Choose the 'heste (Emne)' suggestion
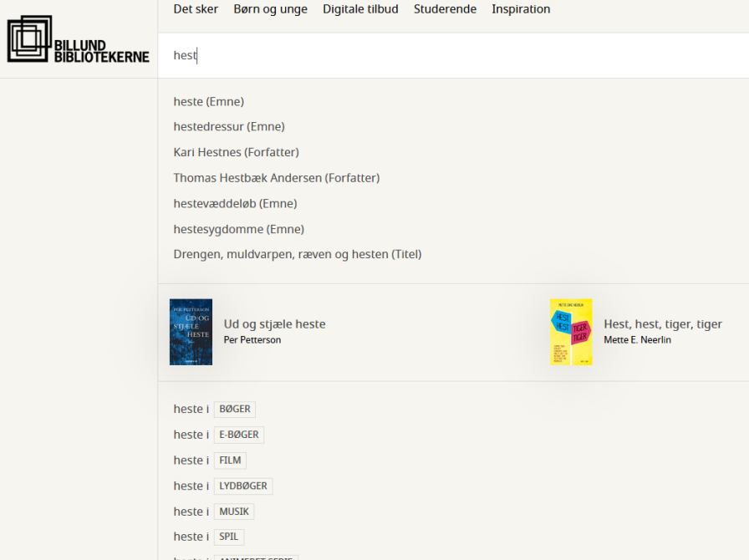Image resolution: width=749 pixels, height=560 pixels. (209, 102)
